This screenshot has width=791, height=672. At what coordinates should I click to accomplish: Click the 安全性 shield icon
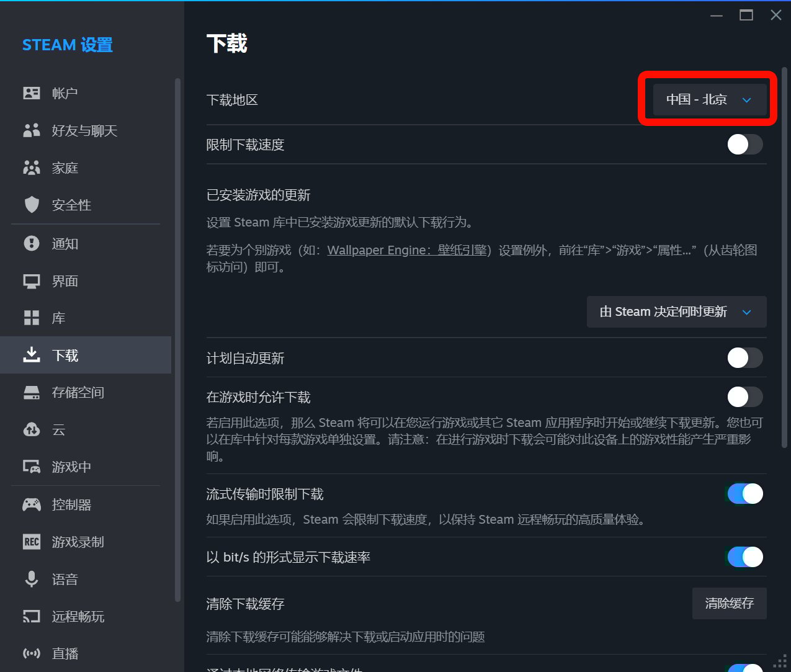[x=32, y=205]
